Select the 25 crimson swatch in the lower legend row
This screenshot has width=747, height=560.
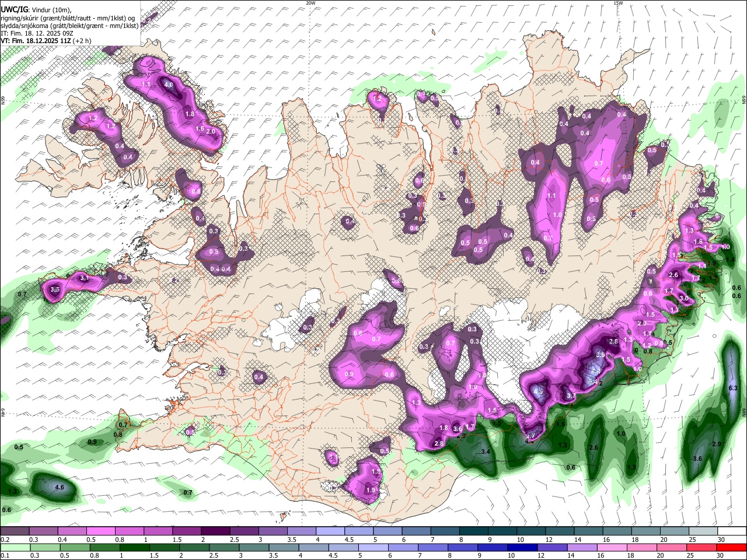(x=703, y=548)
